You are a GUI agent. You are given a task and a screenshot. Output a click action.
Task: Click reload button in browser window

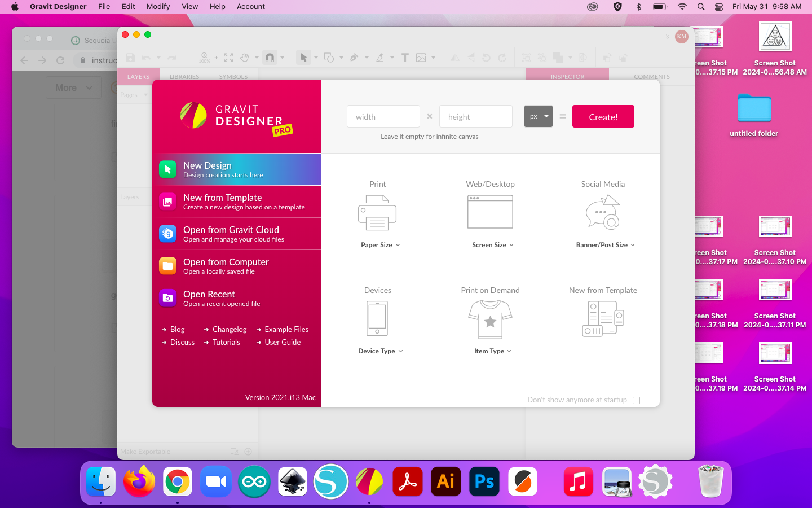click(x=60, y=60)
